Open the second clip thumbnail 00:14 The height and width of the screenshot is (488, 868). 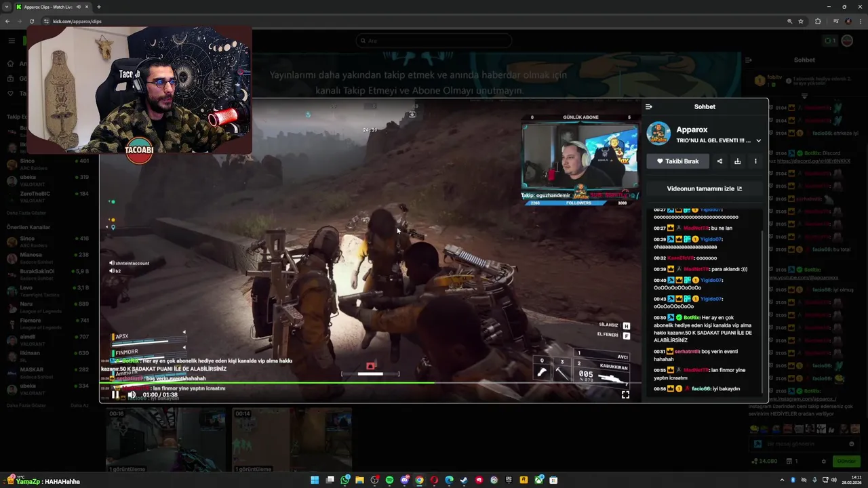pos(292,439)
